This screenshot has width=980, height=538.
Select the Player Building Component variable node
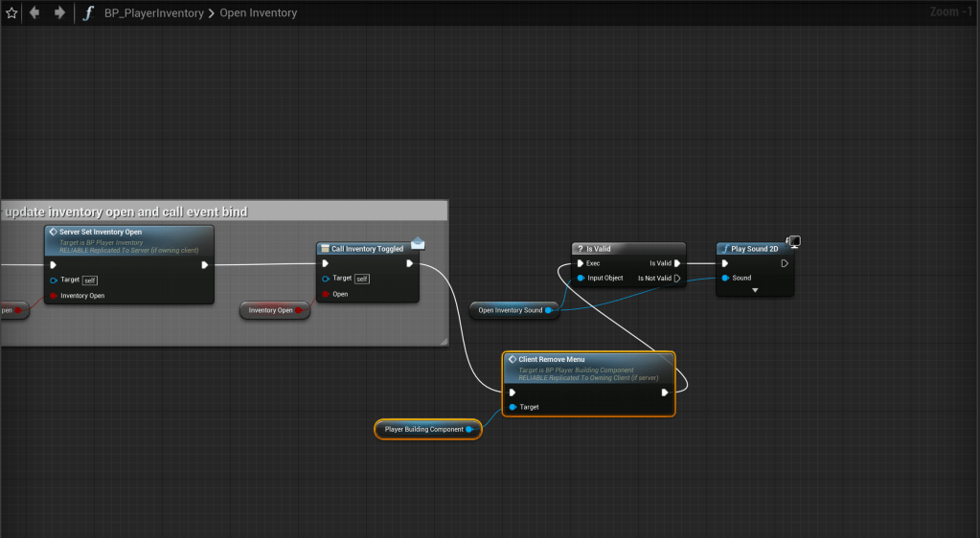(x=423, y=430)
